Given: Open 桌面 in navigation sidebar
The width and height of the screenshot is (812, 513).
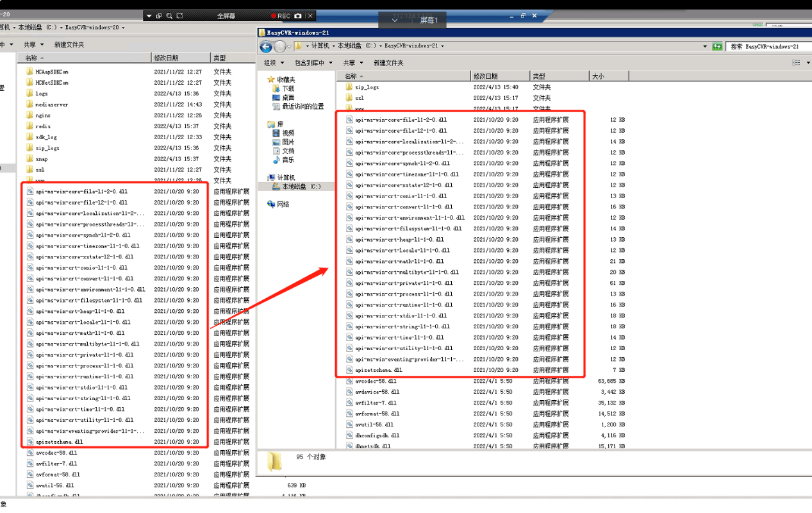Looking at the screenshot, I should (283, 97).
